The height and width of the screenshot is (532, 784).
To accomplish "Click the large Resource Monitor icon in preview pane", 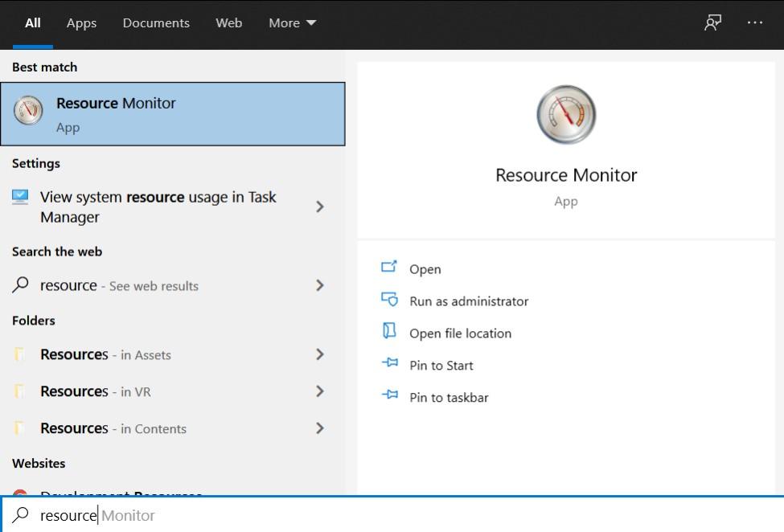I will click(x=566, y=114).
